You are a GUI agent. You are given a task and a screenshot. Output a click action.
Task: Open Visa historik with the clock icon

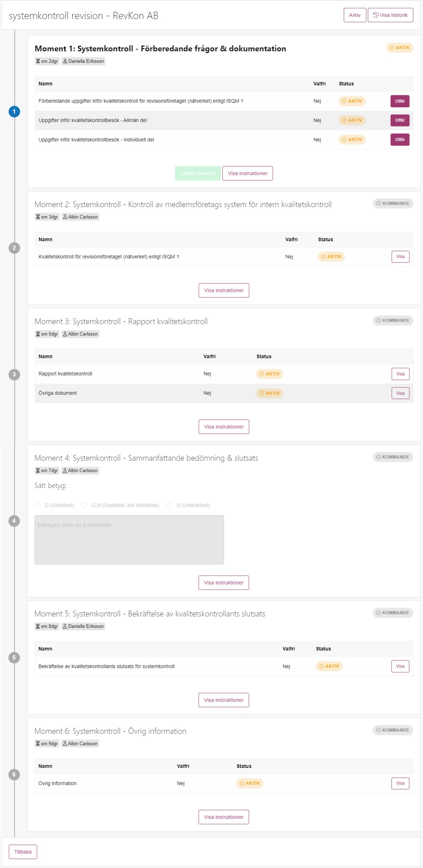click(x=390, y=15)
